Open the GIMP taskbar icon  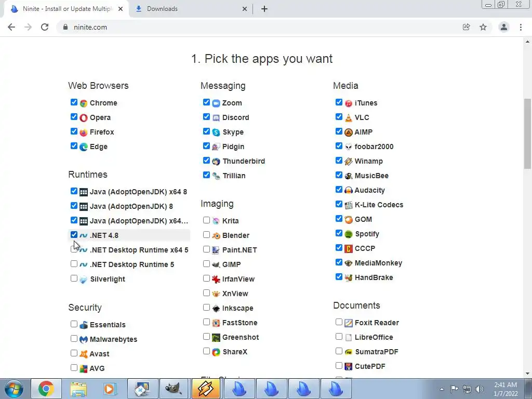(x=174, y=389)
